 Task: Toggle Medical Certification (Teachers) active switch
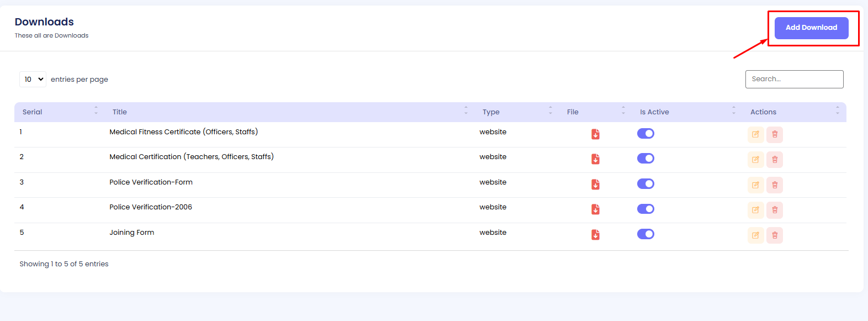645,159
